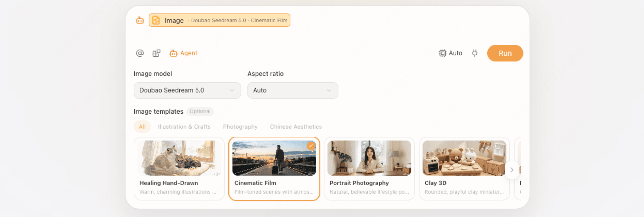
Task: Click the Run button
Action: (505, 53)
